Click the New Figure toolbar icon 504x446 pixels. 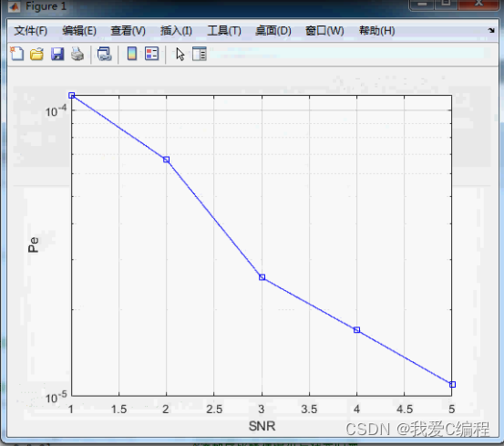coord(17,54)
